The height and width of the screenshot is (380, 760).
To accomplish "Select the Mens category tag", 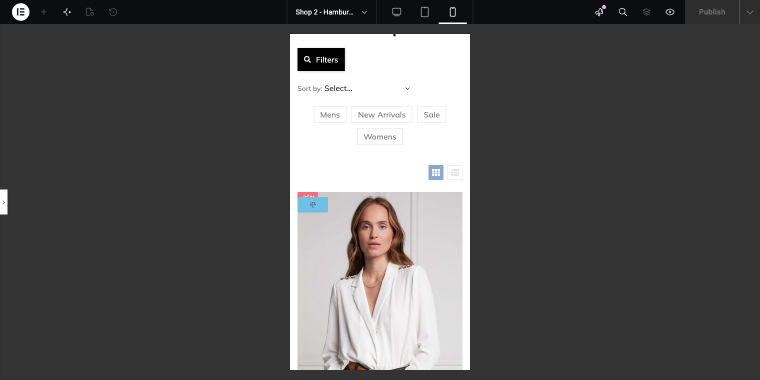I will [x=330, y=115].
